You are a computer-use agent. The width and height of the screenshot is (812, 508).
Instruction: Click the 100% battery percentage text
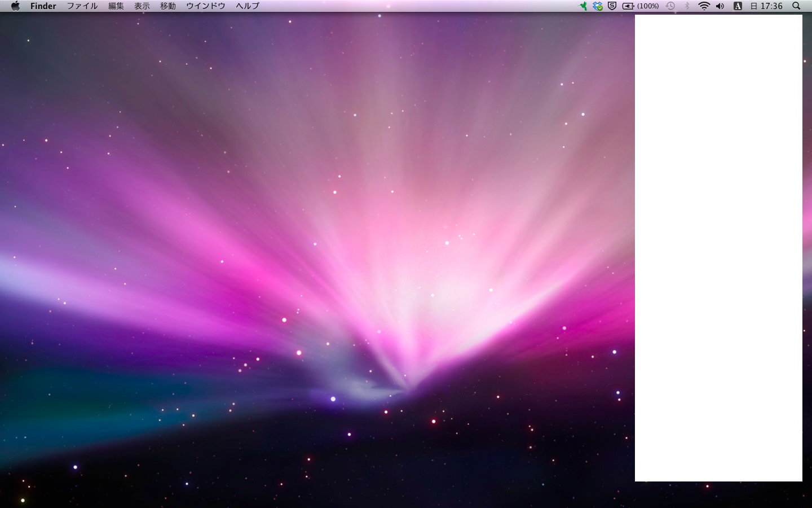tap(648, 6)
